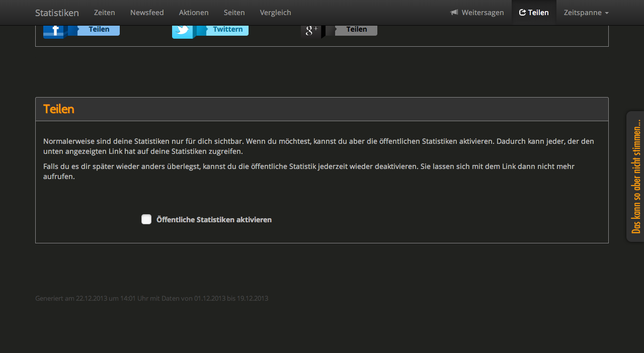The width and height of the screenshot is (644, 353).
Task: Click the megaphone icon beside Weitersagen
Action: coord(454,13)
